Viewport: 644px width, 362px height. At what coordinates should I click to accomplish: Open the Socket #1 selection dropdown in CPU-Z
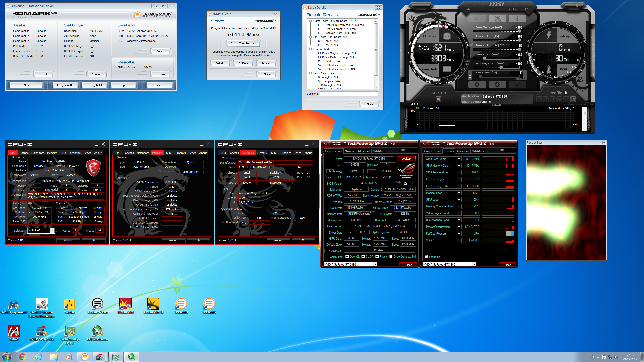coord(41,230)
